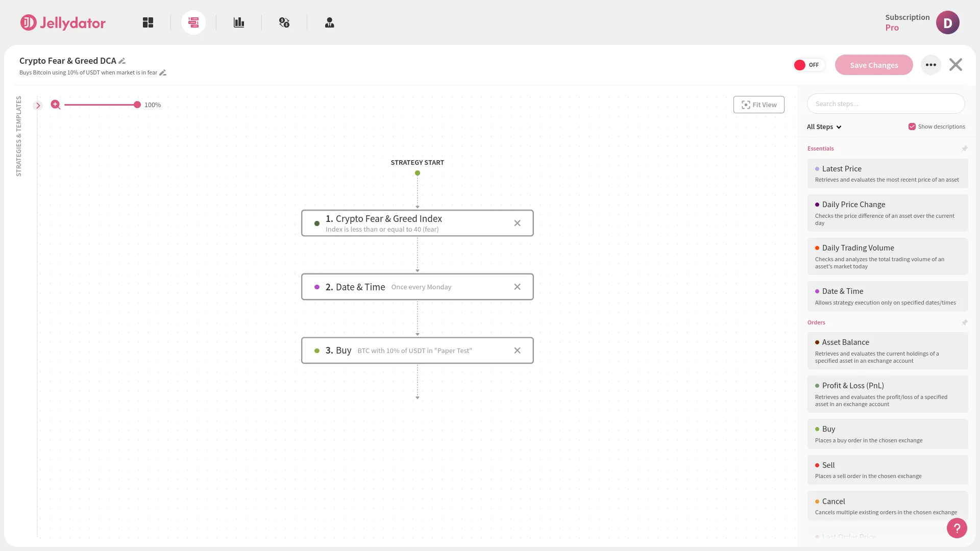This screenshot has width=980, height=551.
Task: Open the help question mark bubble
Action: tap(957, 528)
